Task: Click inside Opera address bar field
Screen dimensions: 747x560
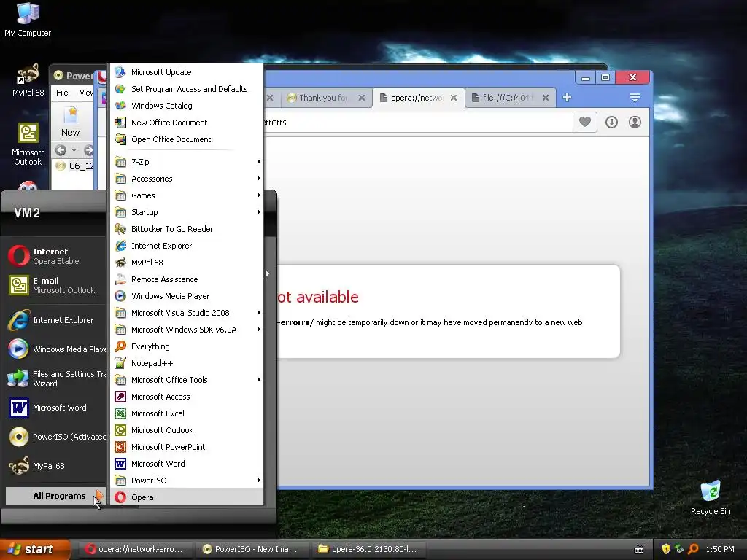Action: click(x=418, y=122)
